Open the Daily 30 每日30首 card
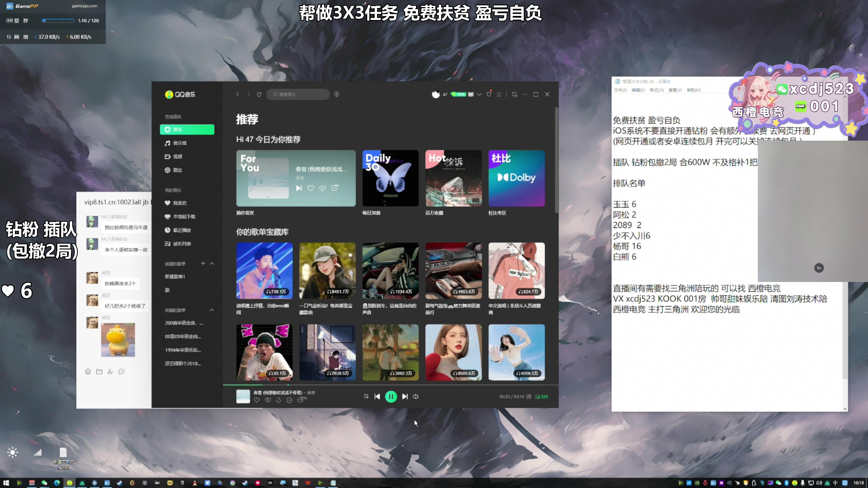Image resolution: width=868 pixels, height=488 pixels. point(390,178)
